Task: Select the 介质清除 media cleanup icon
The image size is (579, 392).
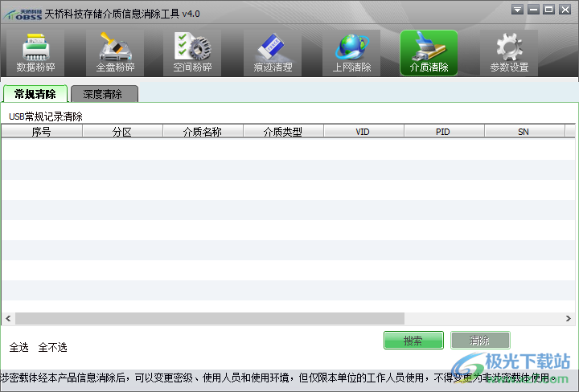Action: pos(429,53)
